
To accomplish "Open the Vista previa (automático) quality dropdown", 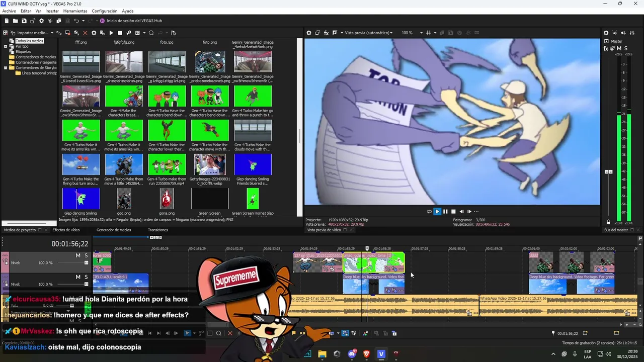I will click(369, 33).
